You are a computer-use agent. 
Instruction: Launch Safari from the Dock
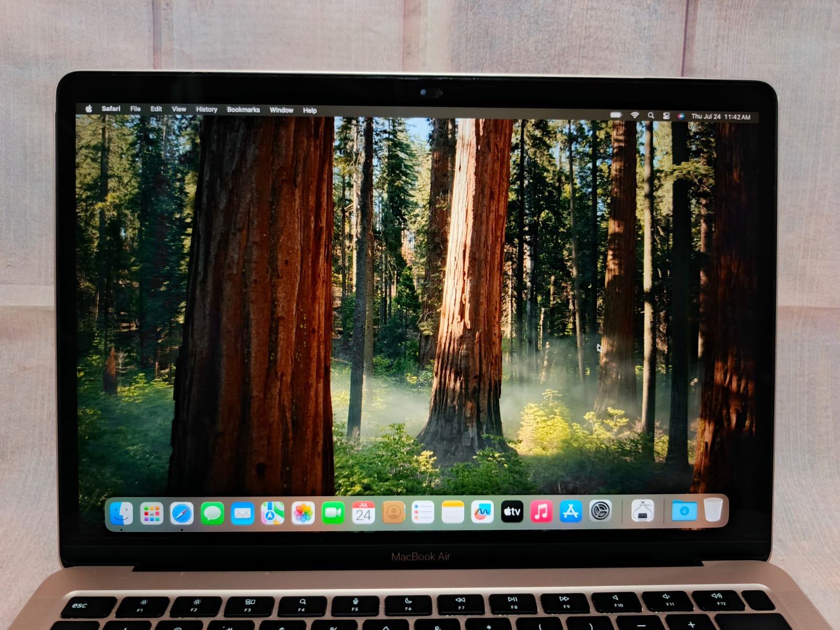[x=182, y=513]
